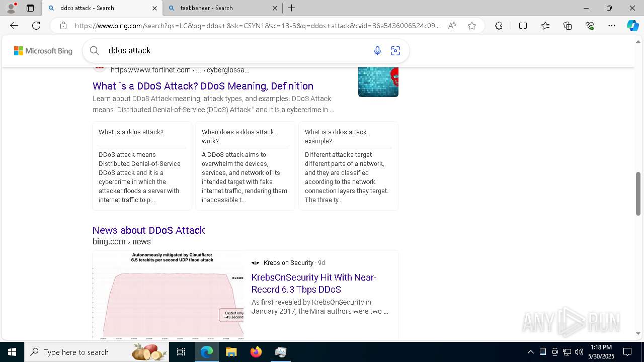Screen dimensions: 644x362
Task: Open the notification center icon
Action: tap(627, 352)
